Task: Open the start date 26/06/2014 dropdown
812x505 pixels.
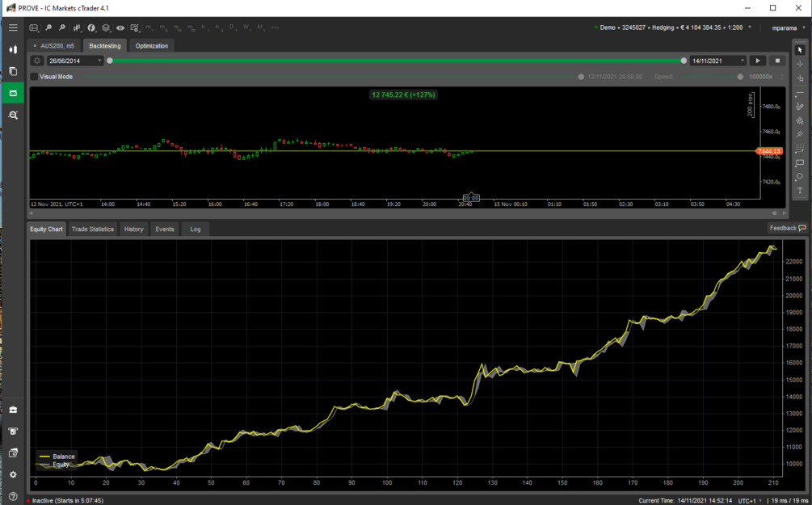Action: click(75, 61)
